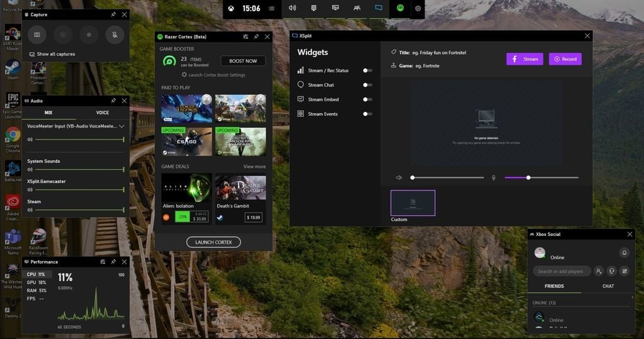Open Xbox Social notifications bell
644x339 pixels.
[x=625, y=253]
